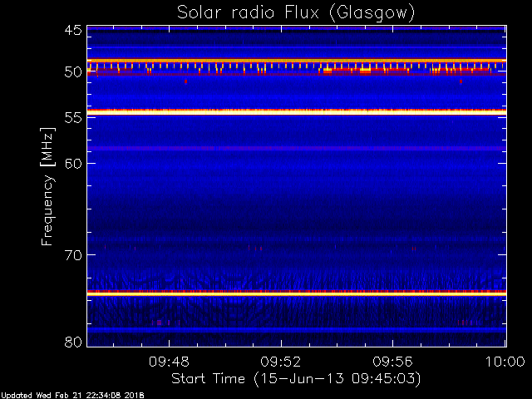Click the 09:48 time tick label
The height and width of the screenshot is (399, 532).
click(x=170, y=362)
